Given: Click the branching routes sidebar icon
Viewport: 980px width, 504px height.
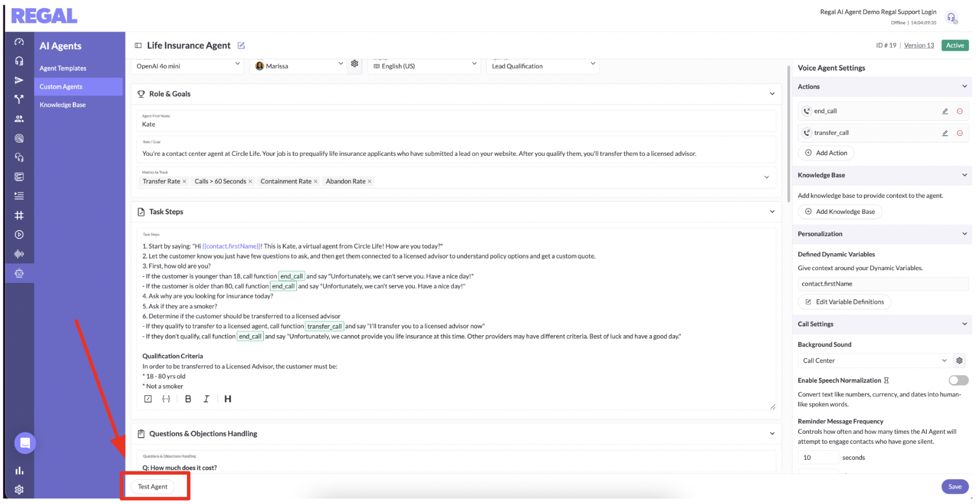Looking at the screenshot, I should (x=19, y=99).
